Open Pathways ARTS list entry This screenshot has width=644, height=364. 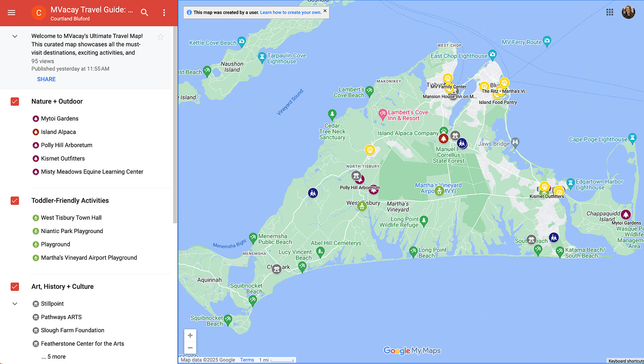click(x=61, y=317)
